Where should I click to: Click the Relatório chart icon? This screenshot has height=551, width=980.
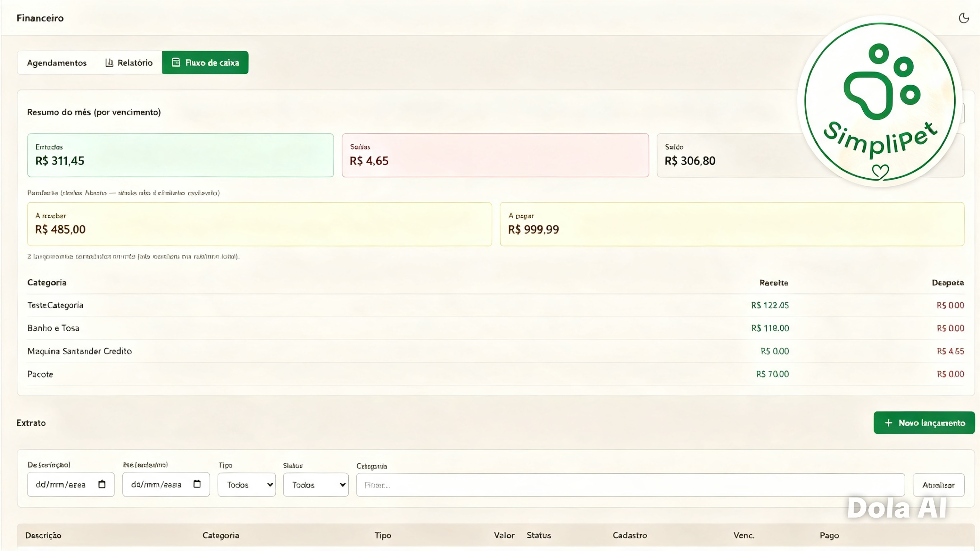pyautogui.click(x=109, y=63)
